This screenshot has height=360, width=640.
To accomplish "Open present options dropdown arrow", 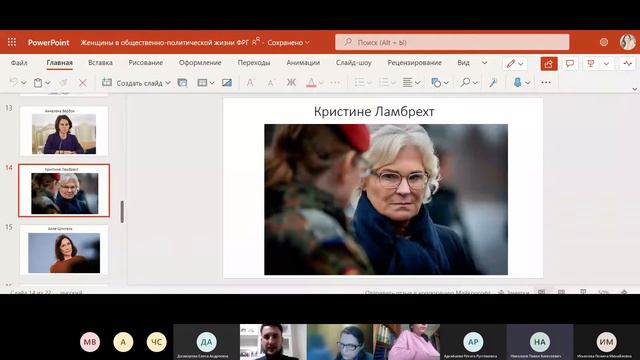I will point(607,63).
